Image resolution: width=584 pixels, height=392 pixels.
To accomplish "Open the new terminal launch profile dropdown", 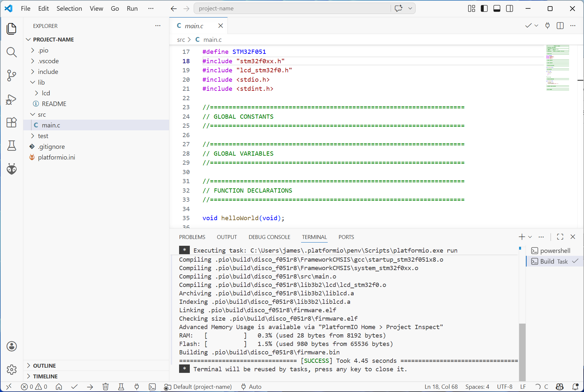I will (x=530, y=237).
